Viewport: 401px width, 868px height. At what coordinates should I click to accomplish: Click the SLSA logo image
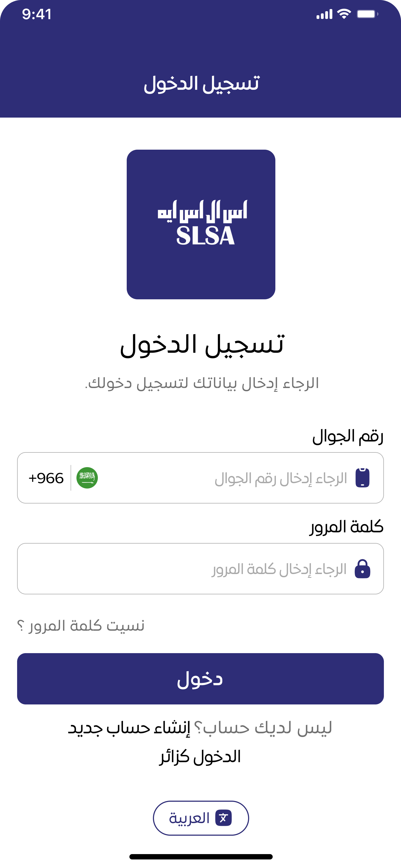pyautogui.click(x=201, y=224)
